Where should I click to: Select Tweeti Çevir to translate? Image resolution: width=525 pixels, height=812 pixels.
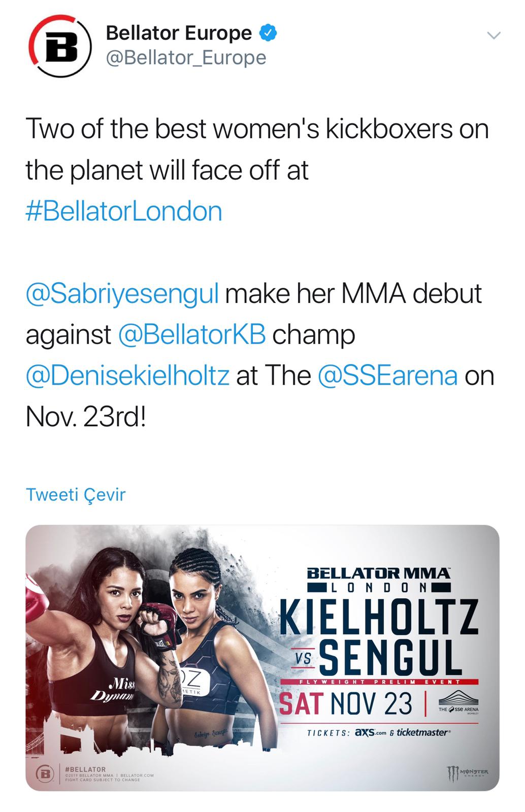coord(77,493)
